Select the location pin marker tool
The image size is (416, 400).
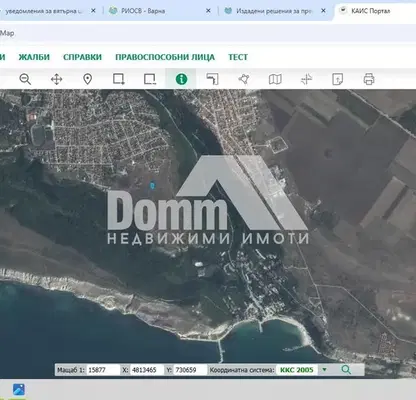tap(87, 79)
